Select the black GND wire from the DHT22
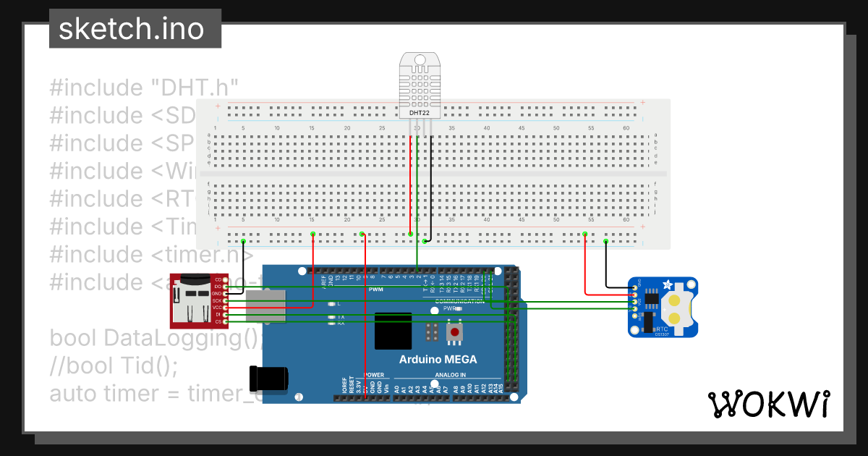Image resolution: width=868 pixels, height=456 pixels. pos(430,181)
